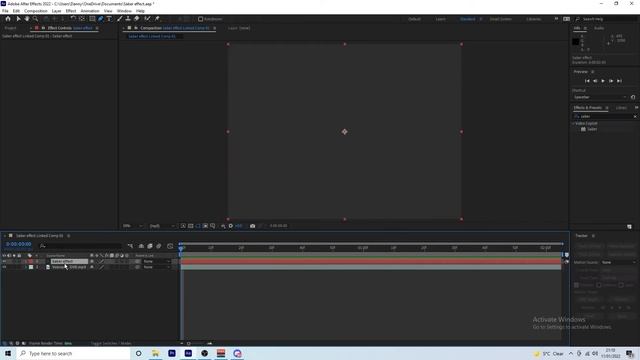Open the viewer resolution (Half) dropdown
This screenshot has width=640, height=360.
click(x=162, y=226)
